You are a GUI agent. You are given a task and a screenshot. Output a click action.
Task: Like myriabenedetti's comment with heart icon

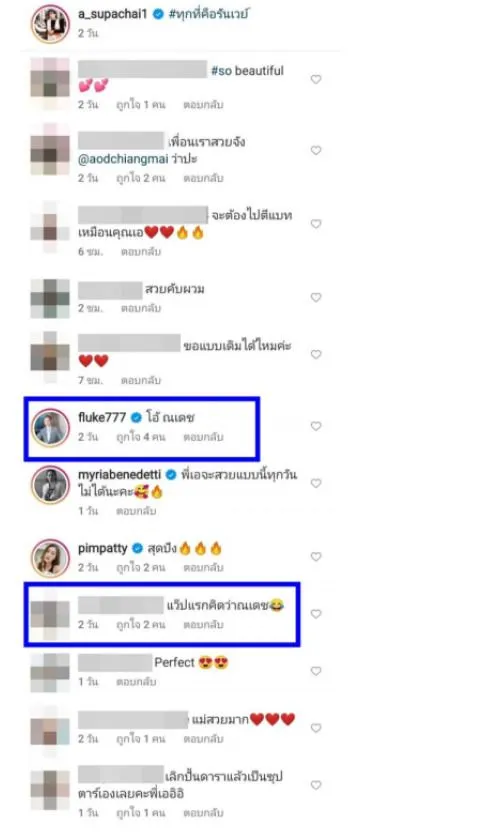tap(316, 483)
